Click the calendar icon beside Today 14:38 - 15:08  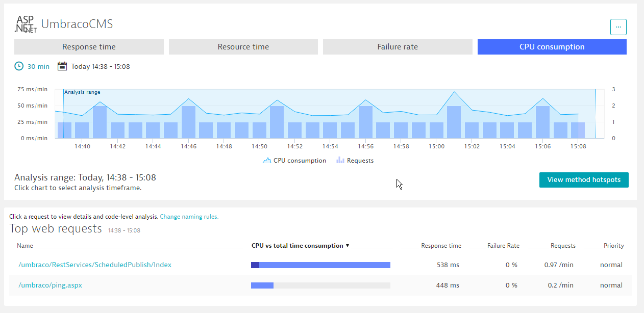pos(62,66)
